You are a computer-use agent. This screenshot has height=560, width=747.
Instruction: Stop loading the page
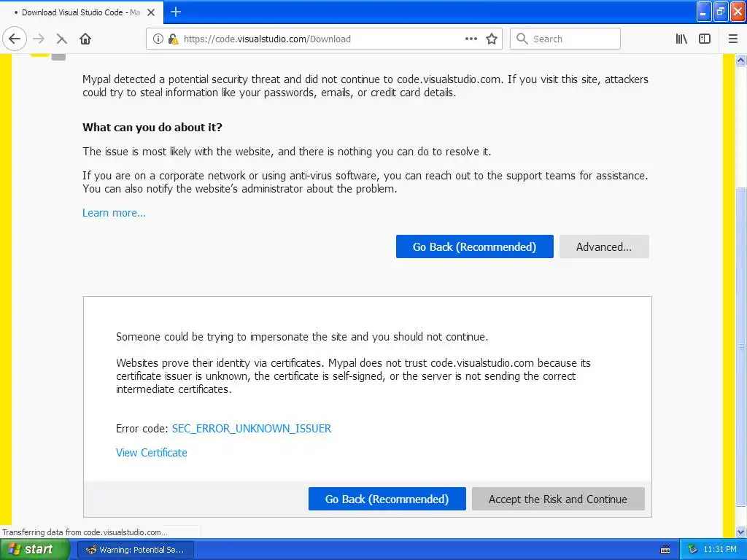(61, 39)
